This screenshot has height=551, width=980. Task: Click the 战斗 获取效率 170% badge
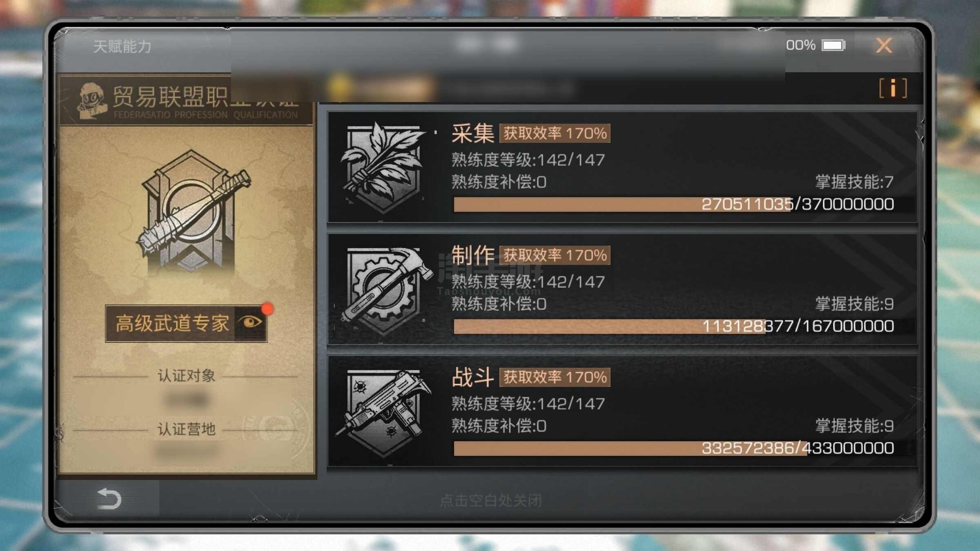(x=555, y=377)
